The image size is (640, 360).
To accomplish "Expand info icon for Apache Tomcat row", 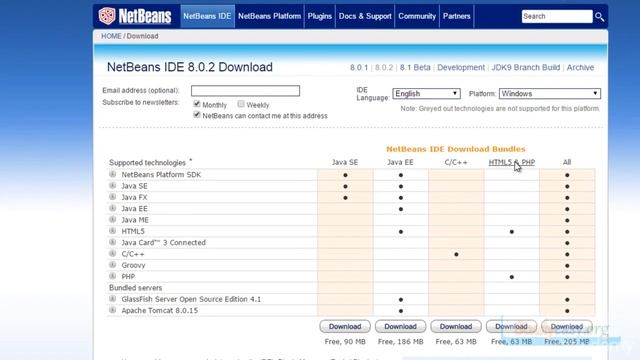I will (113, 310).
